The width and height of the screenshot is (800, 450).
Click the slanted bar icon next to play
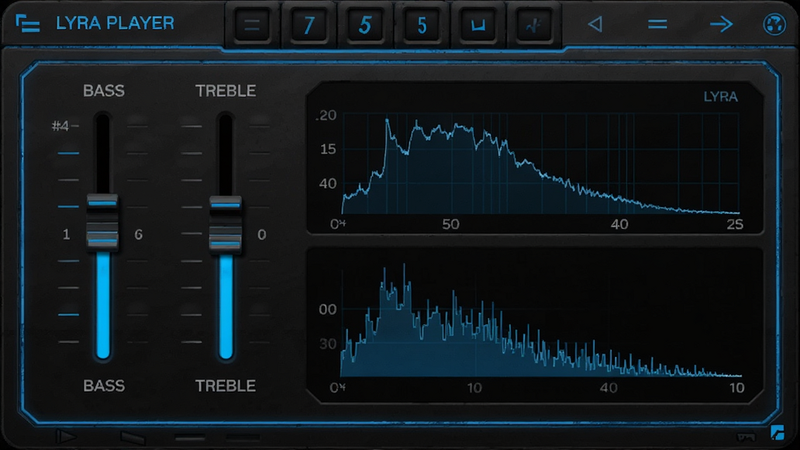click(133, 438)
